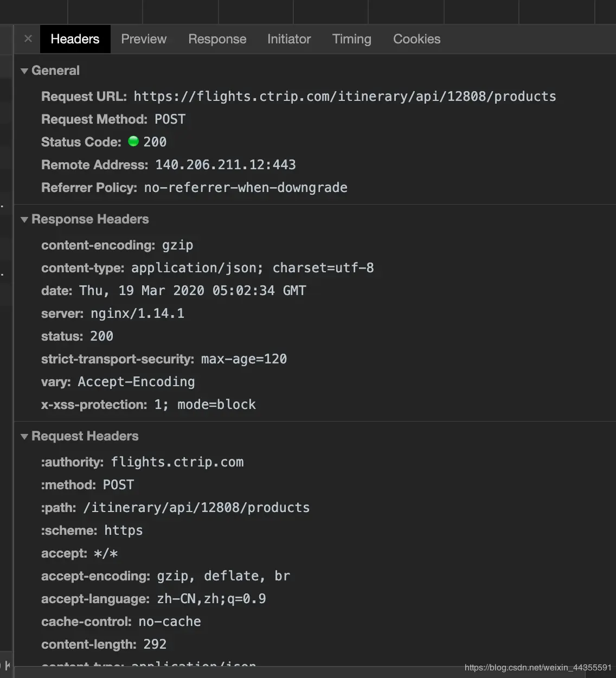The image size is (616, 678).
Task: Click the green status code indicator
Action: 133,142
